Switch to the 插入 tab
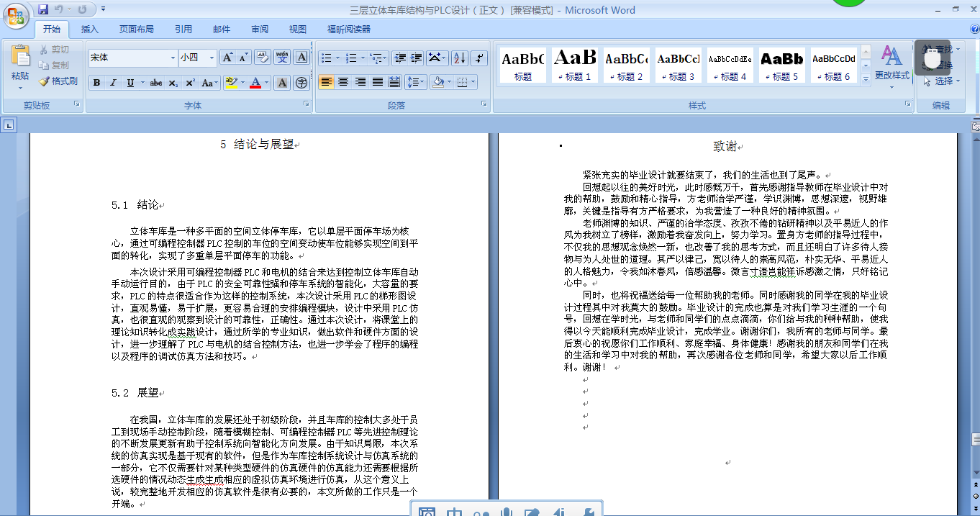 tap(90, 30)
